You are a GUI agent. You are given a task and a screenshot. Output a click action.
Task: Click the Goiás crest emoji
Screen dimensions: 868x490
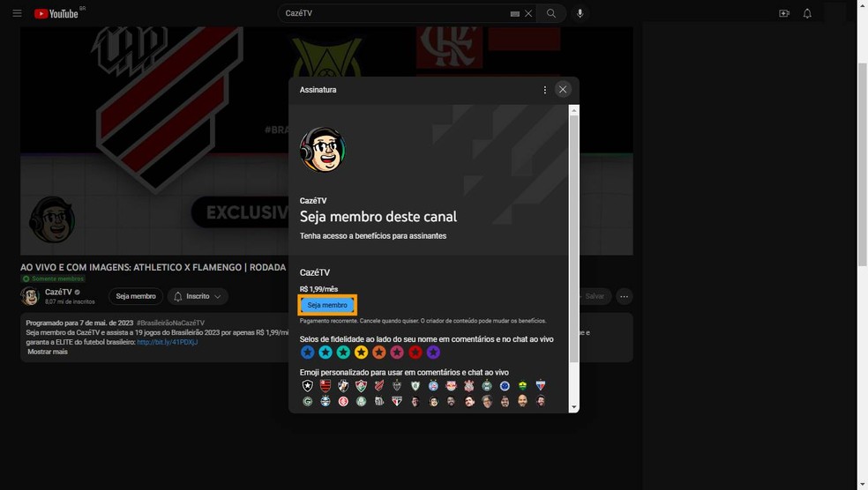pyautogui.click(x=308, y=402)
